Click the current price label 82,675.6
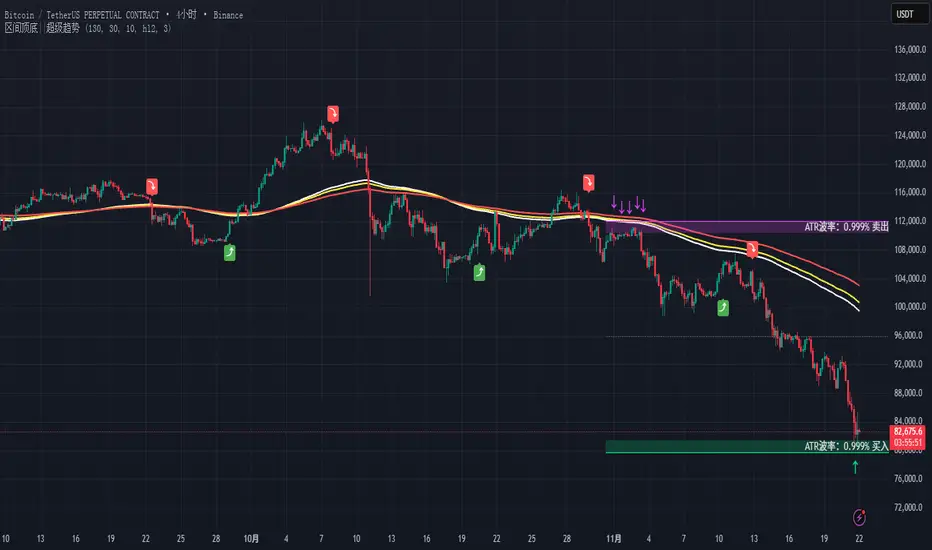 point(908,432)
